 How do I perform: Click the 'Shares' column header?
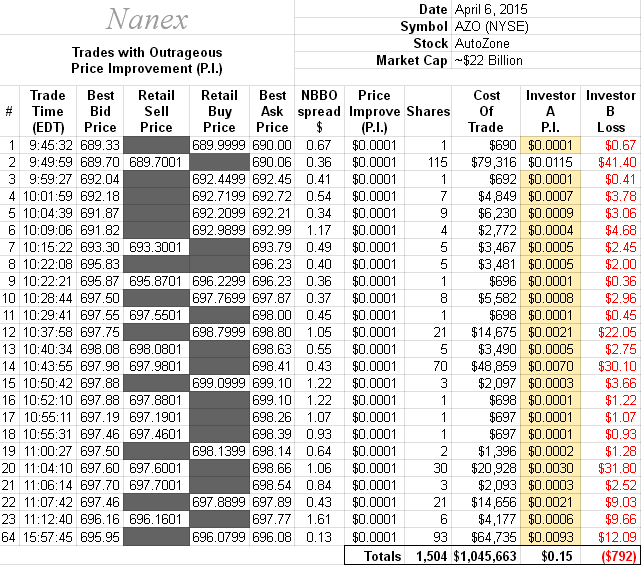[x=428, y=111]
